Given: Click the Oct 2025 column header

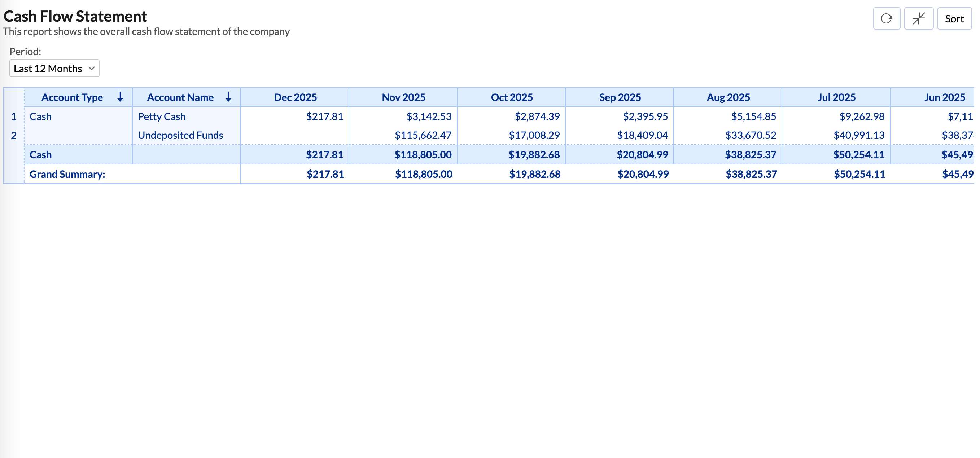Looking at the screenshot, I should point(511,97).
